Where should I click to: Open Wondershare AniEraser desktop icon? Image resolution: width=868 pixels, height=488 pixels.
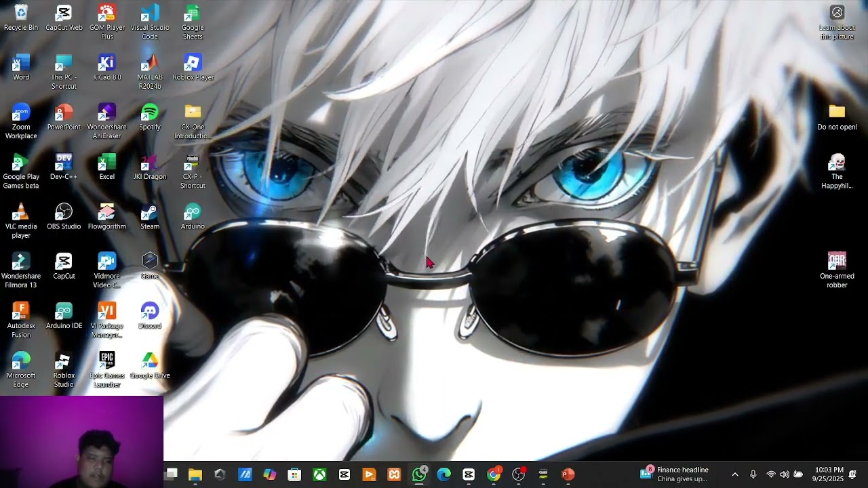pyautogui.click(x=106, y=122)
